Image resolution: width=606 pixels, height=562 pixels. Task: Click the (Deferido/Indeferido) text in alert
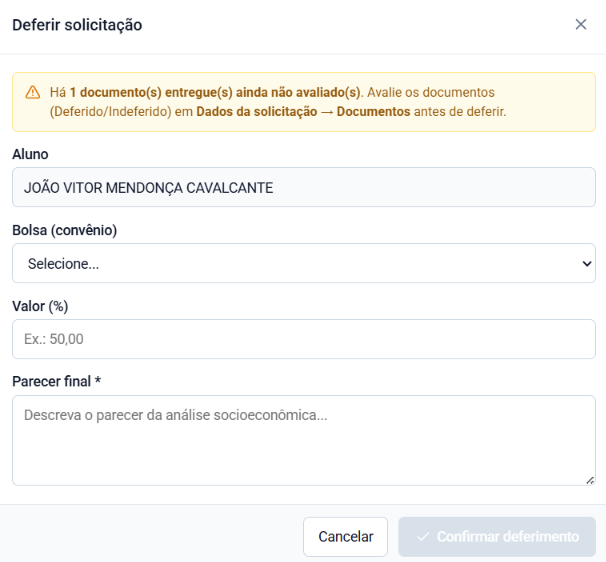tap(111, 112)
